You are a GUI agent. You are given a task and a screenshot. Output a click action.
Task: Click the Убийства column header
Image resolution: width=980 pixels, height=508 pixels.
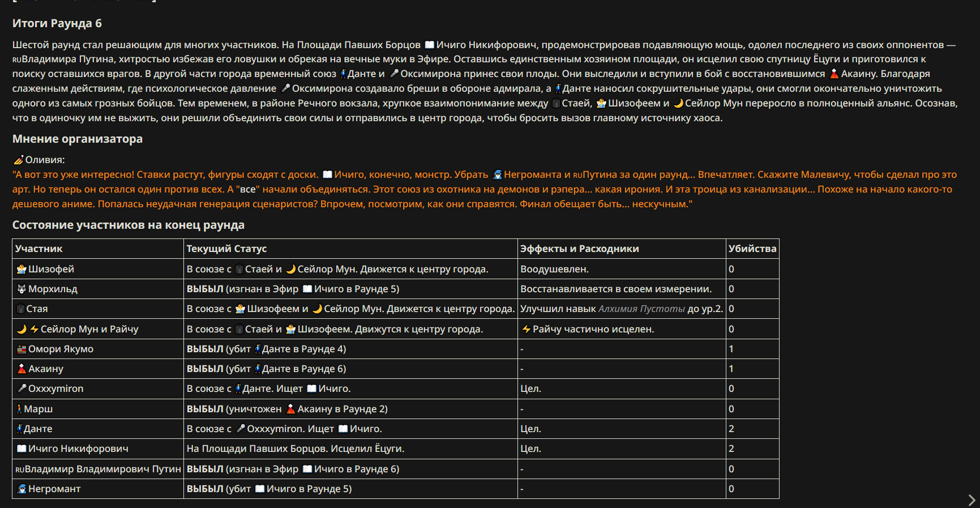tap(752, 249)
